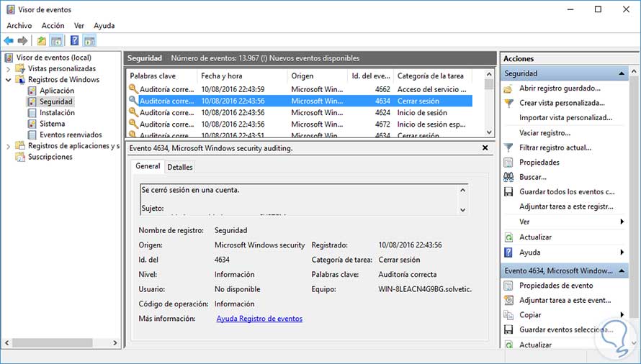Collapse the Evento 4634 actions section
This screenshot has width=641, height=364.
[x=622, y=271]
